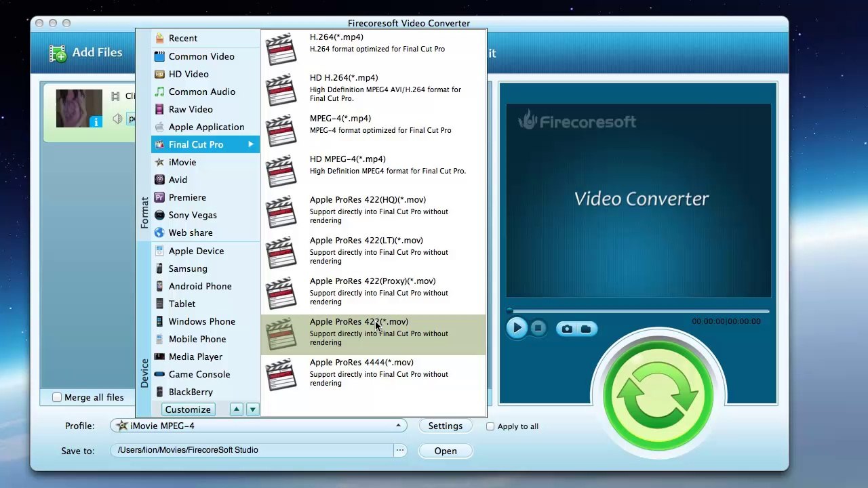The height and width of the screenshot is (488, 868).
Task: Take a snapshot with the camera icon
Action: coord(567,329)
